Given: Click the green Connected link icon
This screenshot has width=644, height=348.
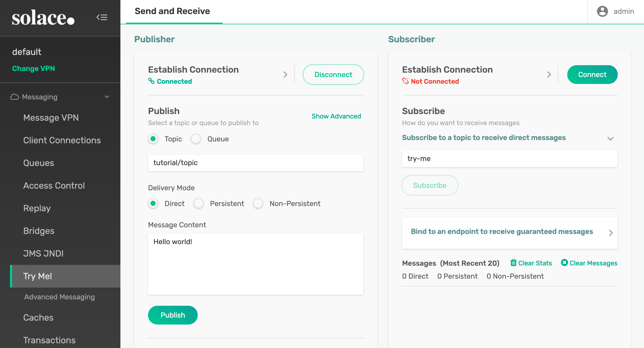Looking at the screenshot, I should [151, 81].
